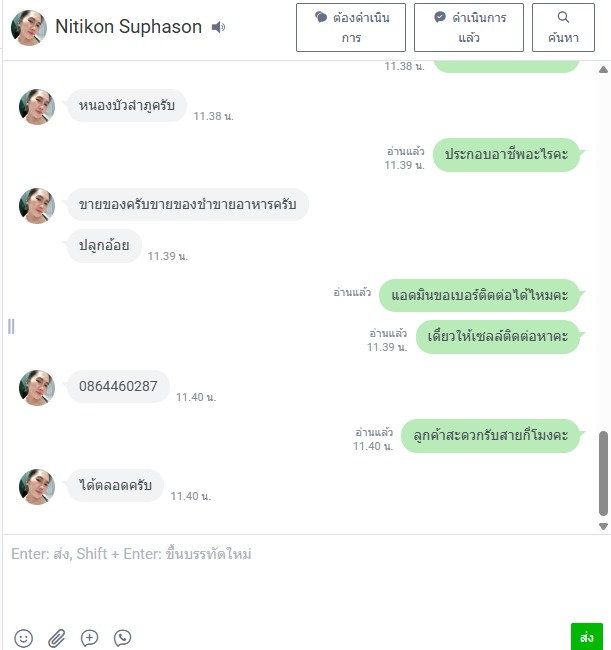Select the ปลูกอ้อย message bubble
This screenshot has height=650, width=611.
tap(104, 245)
